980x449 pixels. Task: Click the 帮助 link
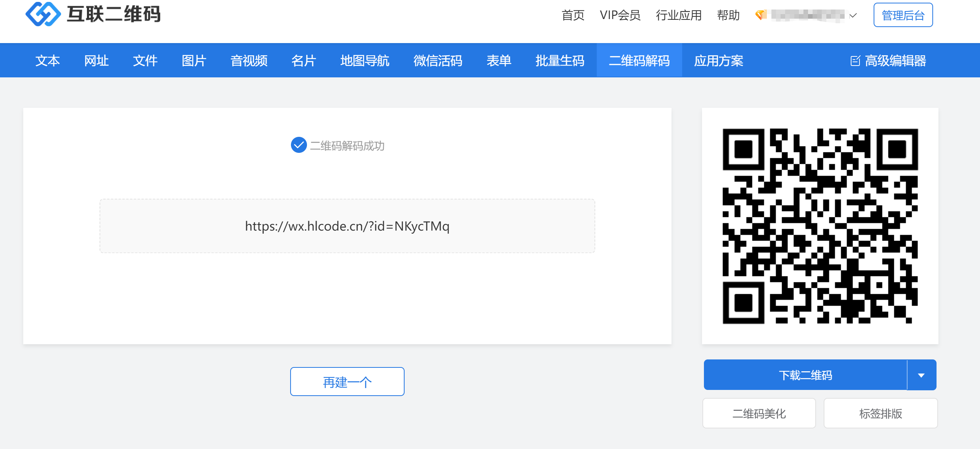point(729,15)
